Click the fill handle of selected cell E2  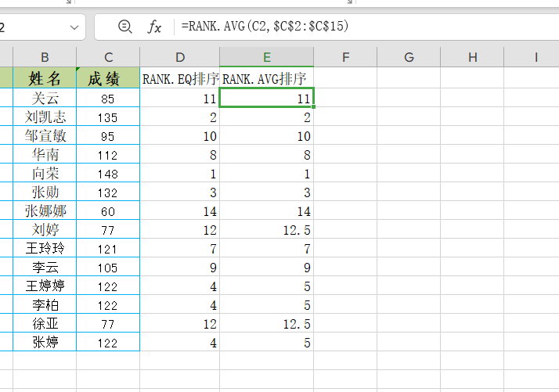click(x=313, y=106)
